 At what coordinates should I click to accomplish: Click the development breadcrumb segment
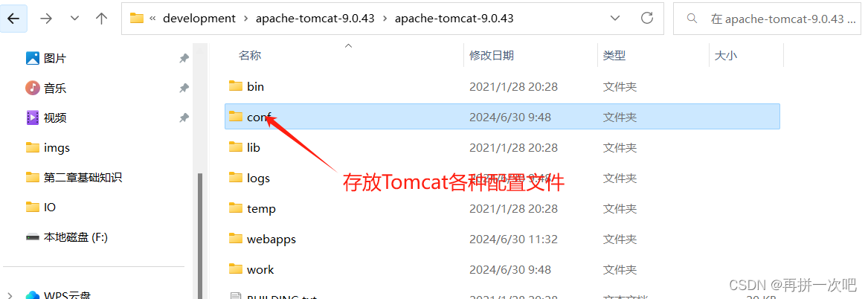coord(199,19)
